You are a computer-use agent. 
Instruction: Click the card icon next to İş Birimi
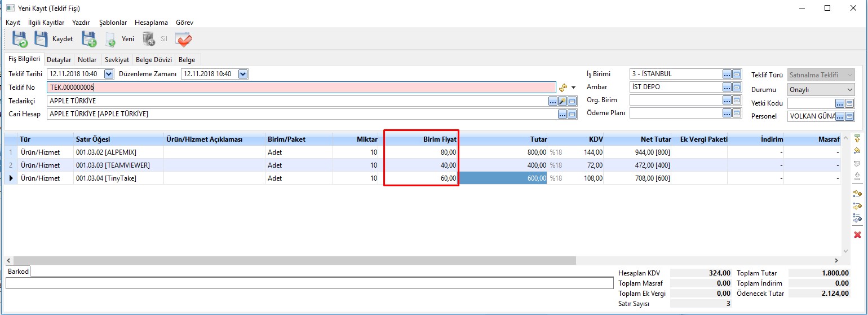click(x=737, y=74)
